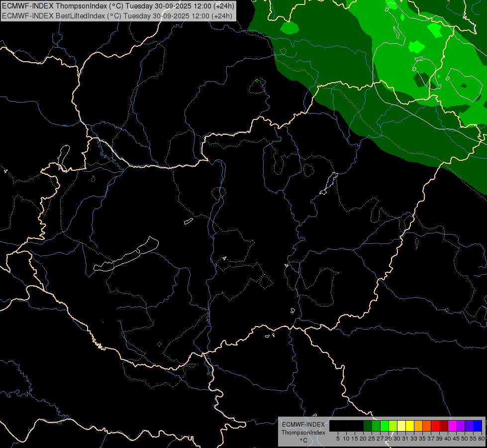Click the red 37–39 legend swatch
This screenshot has height=448, width=487.
pos(435,426)
